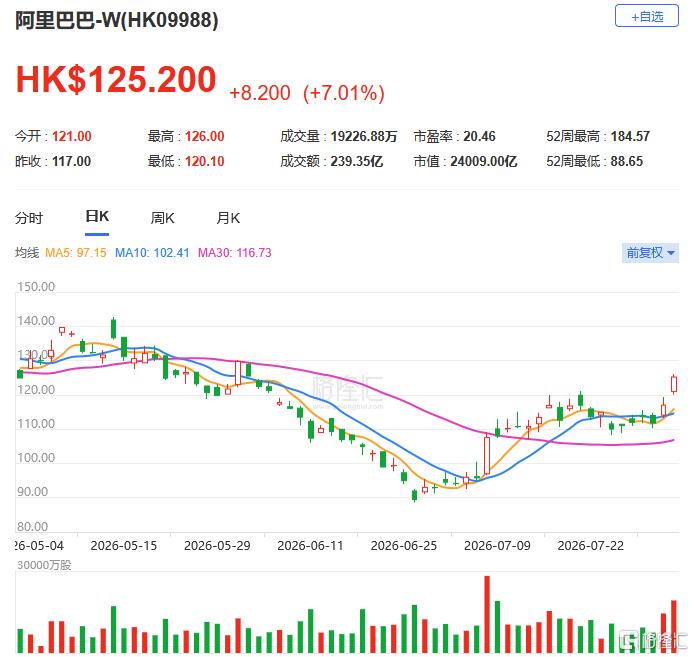694x657 pixels.
Task: Click the change value +8.200 (+7.01%)
Action: click(307, 93)
